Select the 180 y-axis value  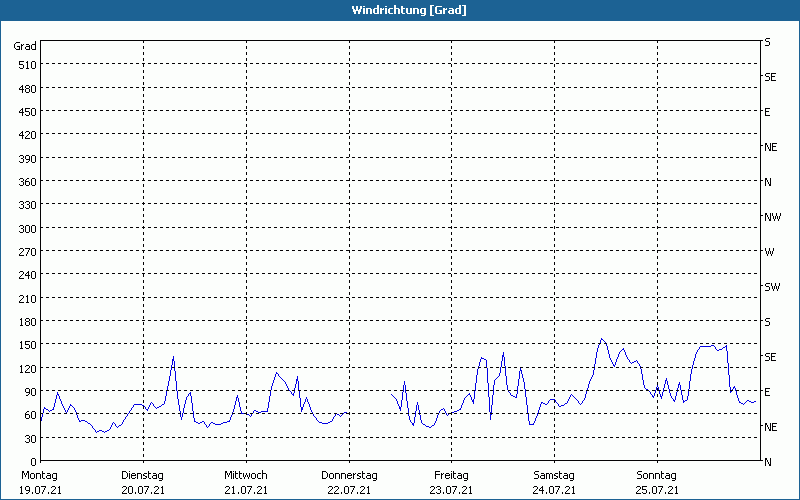28,322
